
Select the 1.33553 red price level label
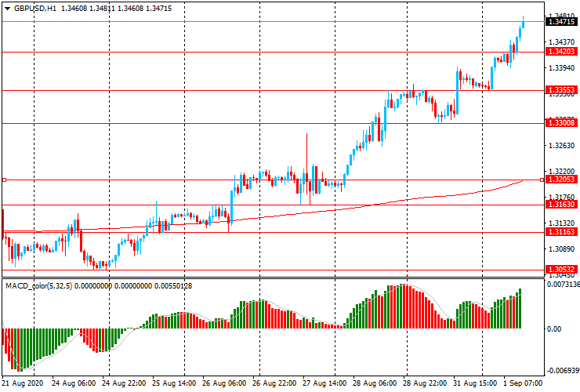[x=561, y=90]
